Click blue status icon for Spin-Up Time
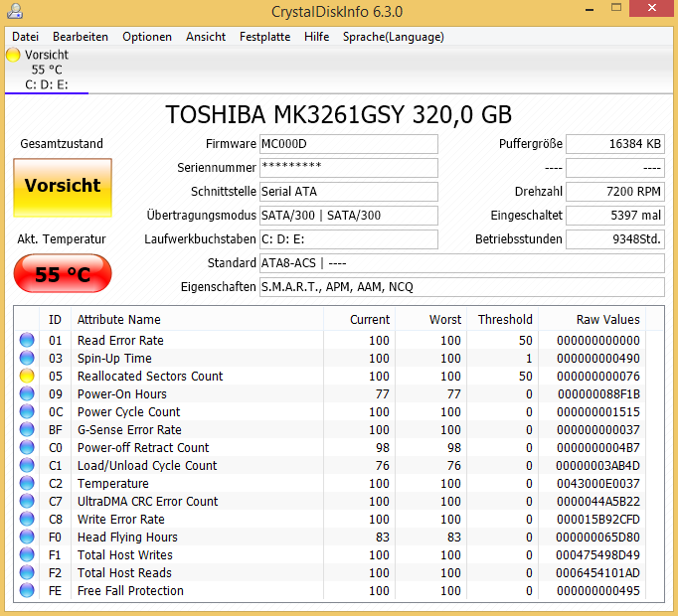 pyautogui.click(x=27, y=358)
